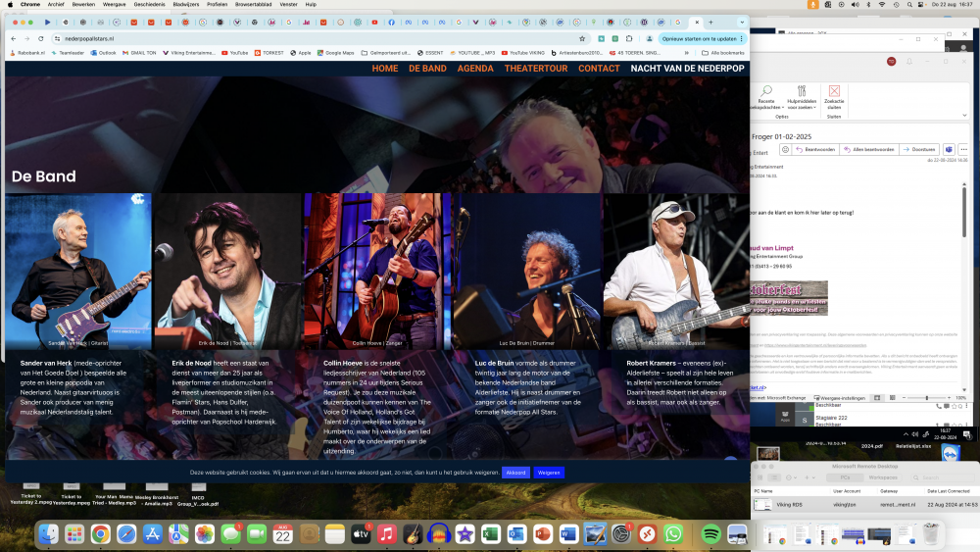980x552 pixels.
Task: Switch to PCs tab in Remote Desktop
Action: pos(845,477)
